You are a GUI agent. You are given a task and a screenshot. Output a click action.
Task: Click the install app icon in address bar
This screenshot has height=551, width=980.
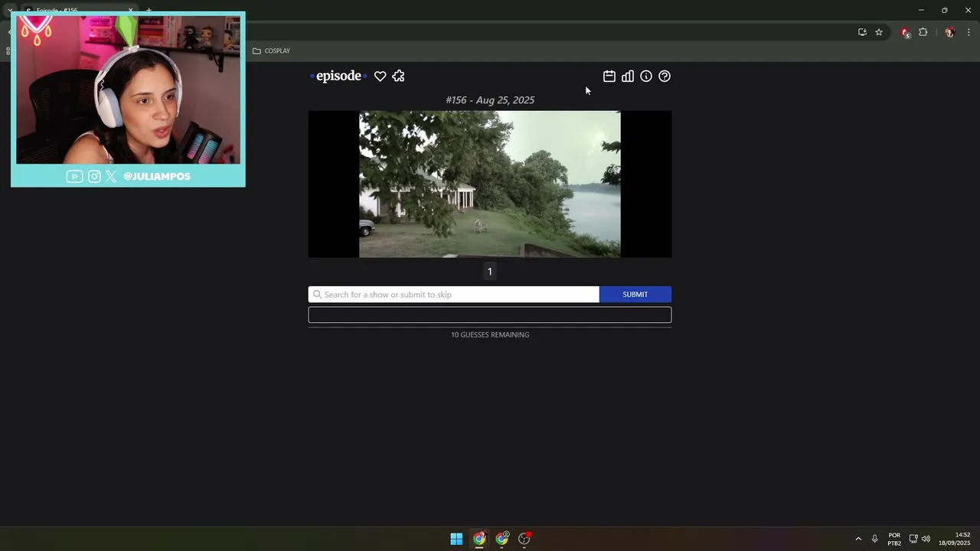point(862,32)
